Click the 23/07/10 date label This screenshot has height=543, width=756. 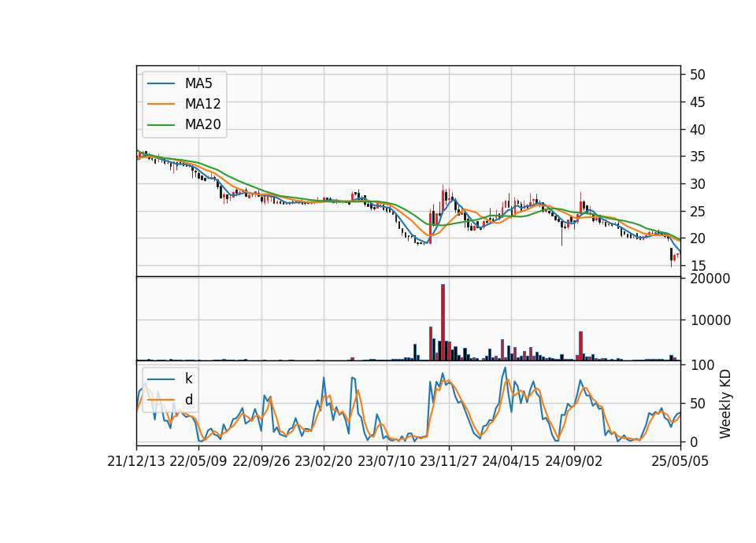(386, 461)
